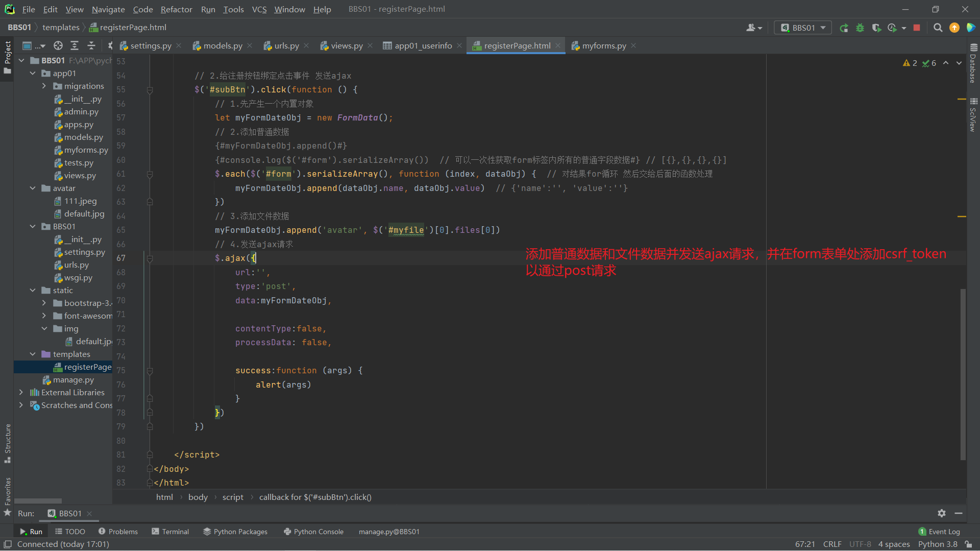
Task: Select manage.py in the project tree
Action: 73,380
